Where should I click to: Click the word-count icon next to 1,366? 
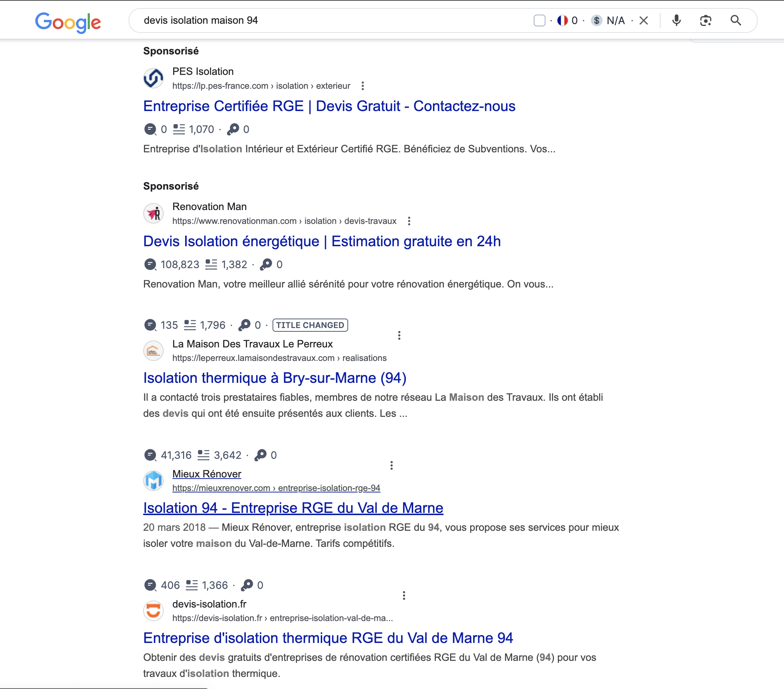(x=192, y=585)
